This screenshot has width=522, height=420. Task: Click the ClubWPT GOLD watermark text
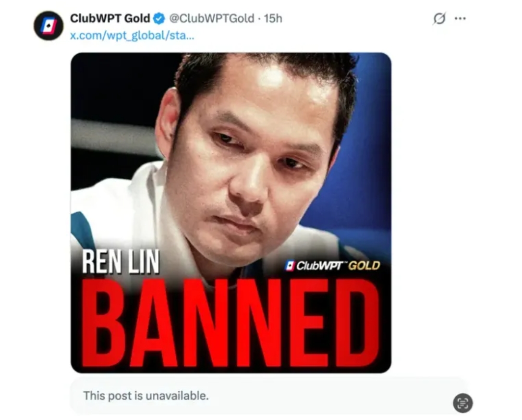pos(338,266)
